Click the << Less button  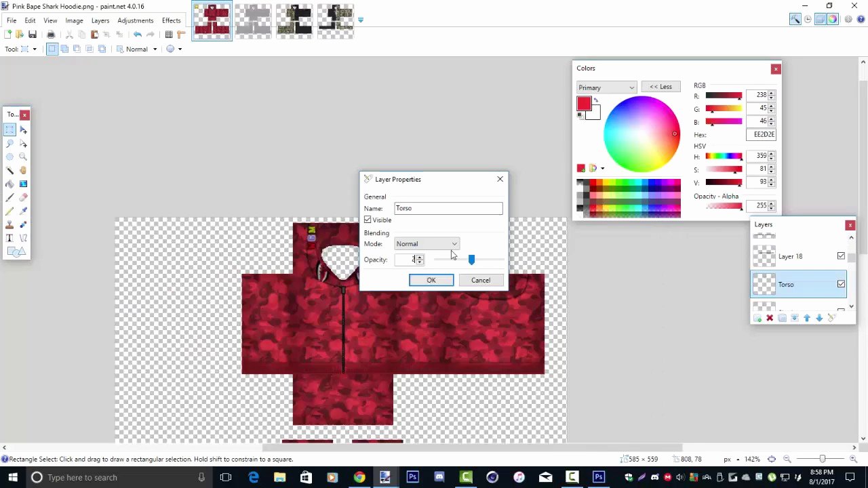point(660,87)
